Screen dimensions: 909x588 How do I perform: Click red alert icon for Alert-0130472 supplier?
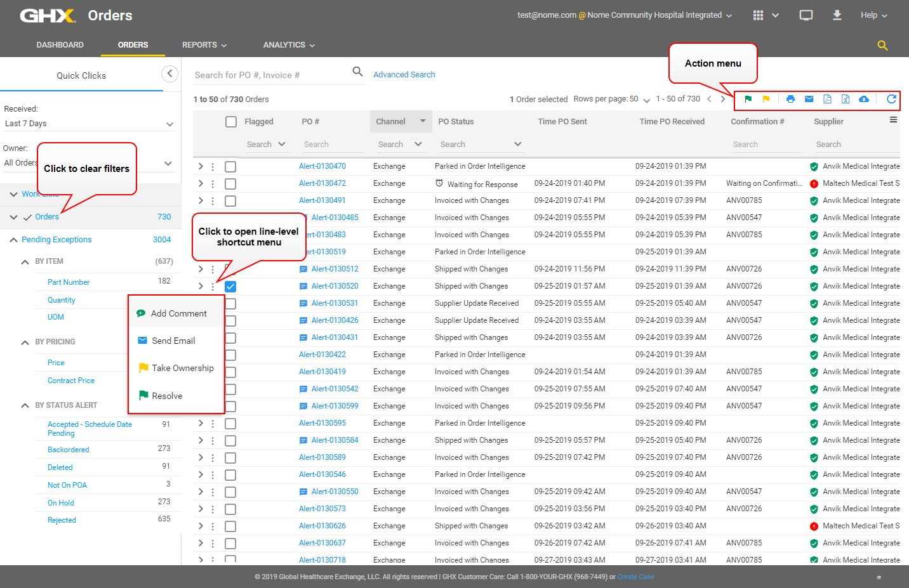[x=814, y=184]
